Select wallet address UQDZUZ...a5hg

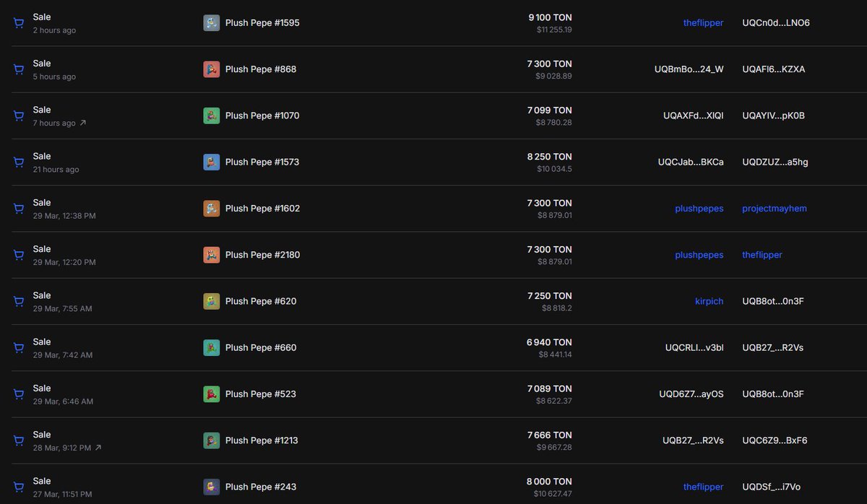775,162
